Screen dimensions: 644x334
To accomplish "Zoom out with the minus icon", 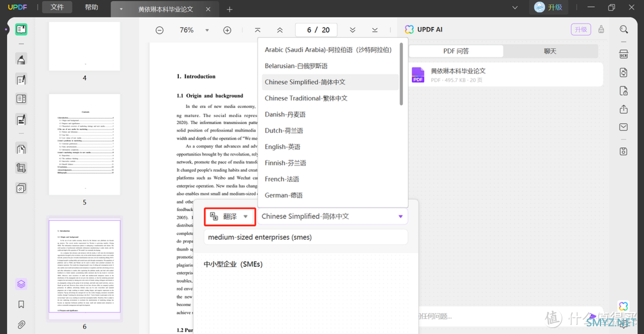I will point(160,30).
